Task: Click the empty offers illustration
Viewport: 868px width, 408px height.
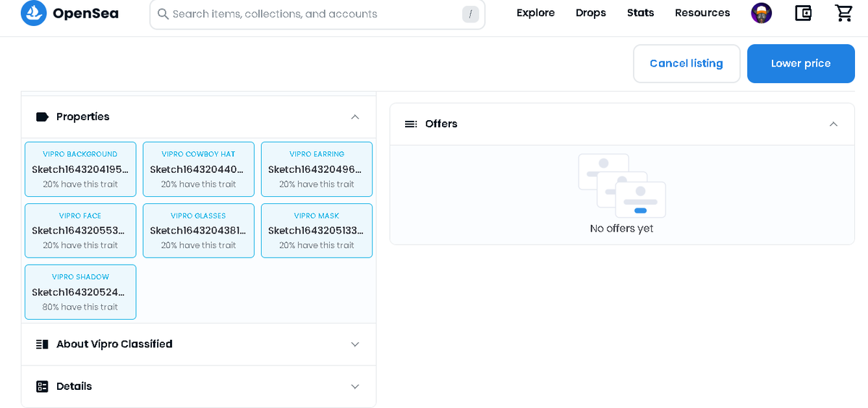Action: [x=622, y=185]
